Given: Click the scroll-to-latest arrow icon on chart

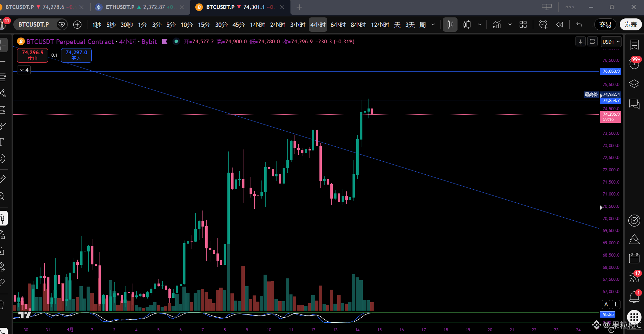Looking at the screenshot, I should [x=580, y=42].
